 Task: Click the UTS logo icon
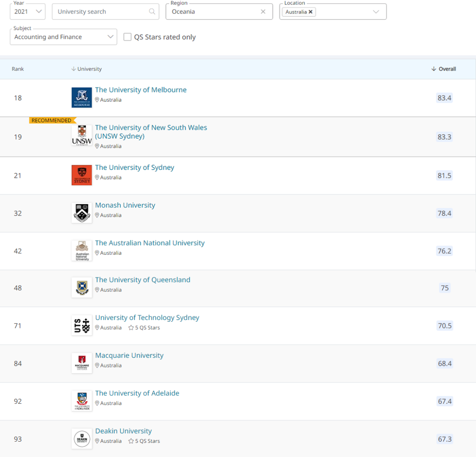coord(82,325)
